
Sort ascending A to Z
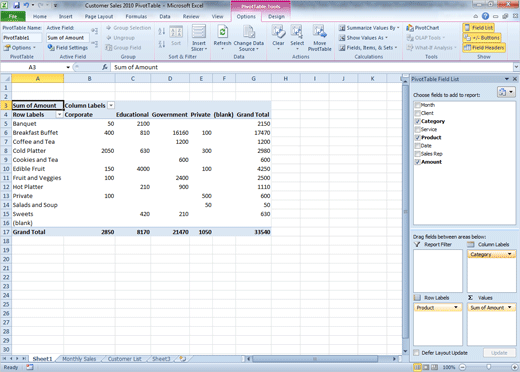pos(162,31)
